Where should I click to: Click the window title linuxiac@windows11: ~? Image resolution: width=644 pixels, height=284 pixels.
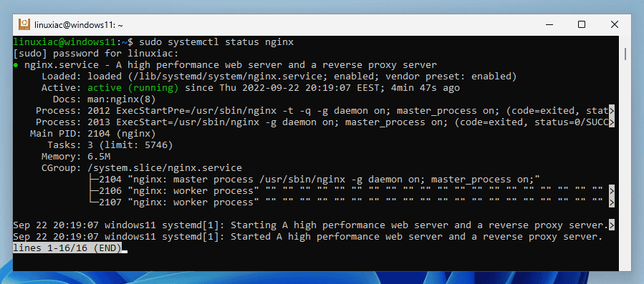(x=79, y=25)
